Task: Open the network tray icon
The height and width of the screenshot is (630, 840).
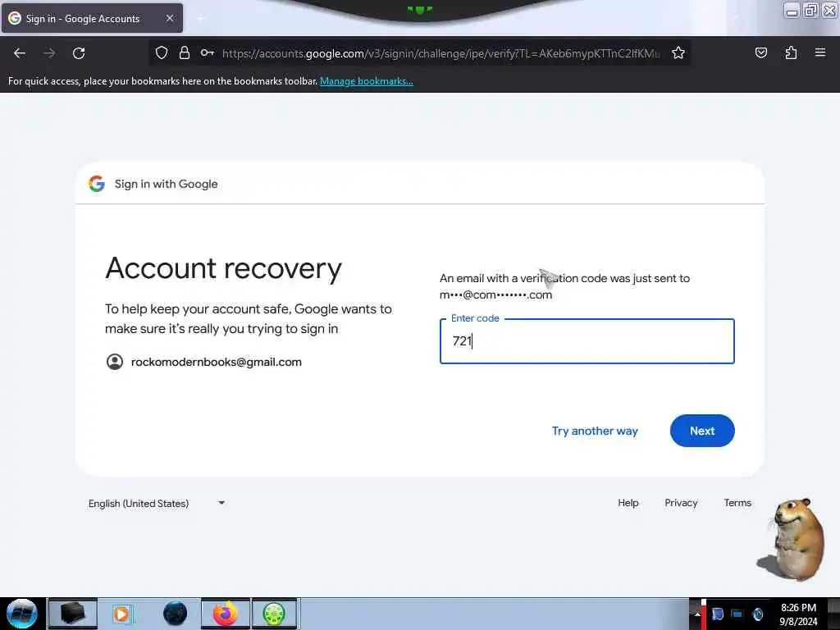Action: [x=737, y=614]
